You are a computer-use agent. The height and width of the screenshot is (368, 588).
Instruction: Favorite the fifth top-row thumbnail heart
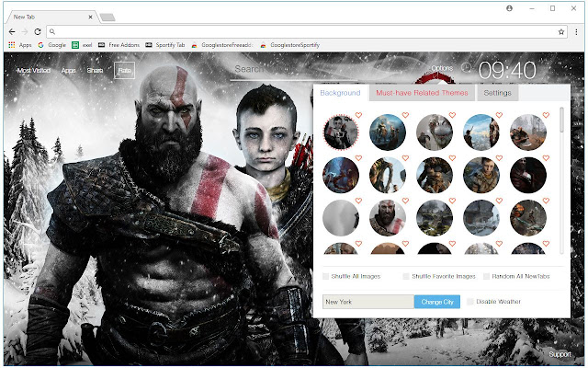[546, 115]
